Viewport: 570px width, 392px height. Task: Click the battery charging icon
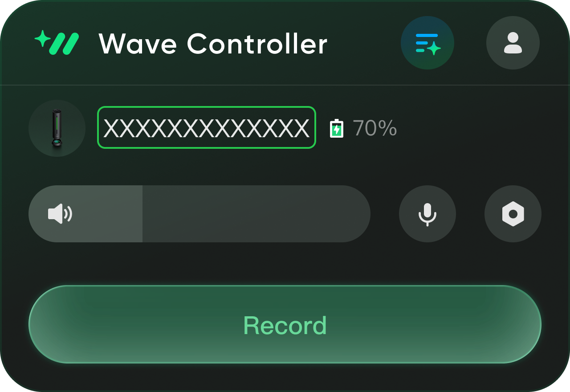point(337,128)
